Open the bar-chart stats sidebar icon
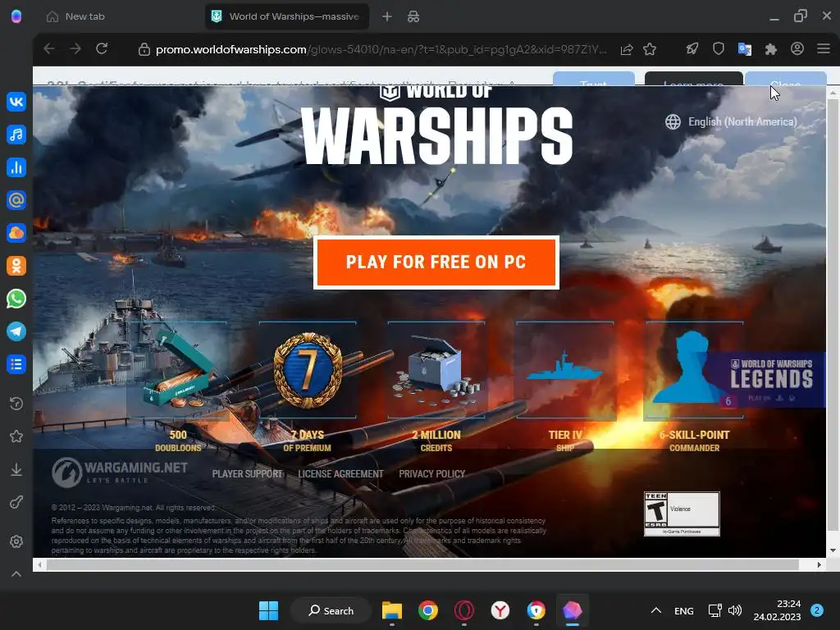The height and width of the screenshot is (630, 840). pos(16,167)
